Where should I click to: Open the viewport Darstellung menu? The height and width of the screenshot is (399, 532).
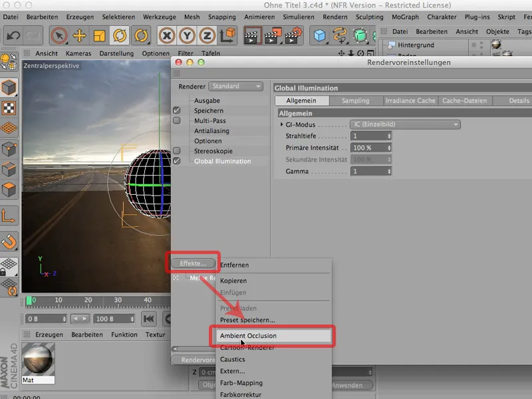(x=116, y=54)
